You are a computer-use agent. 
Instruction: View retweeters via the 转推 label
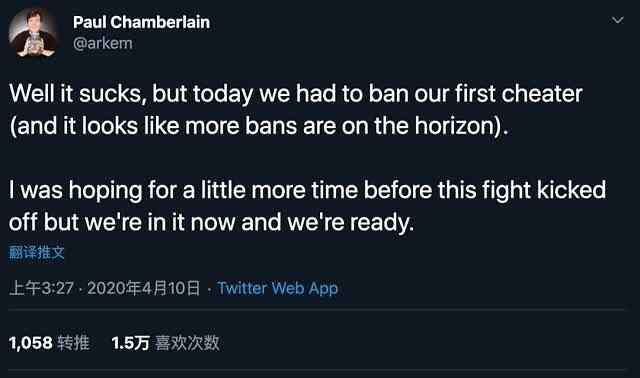(73, 343)
